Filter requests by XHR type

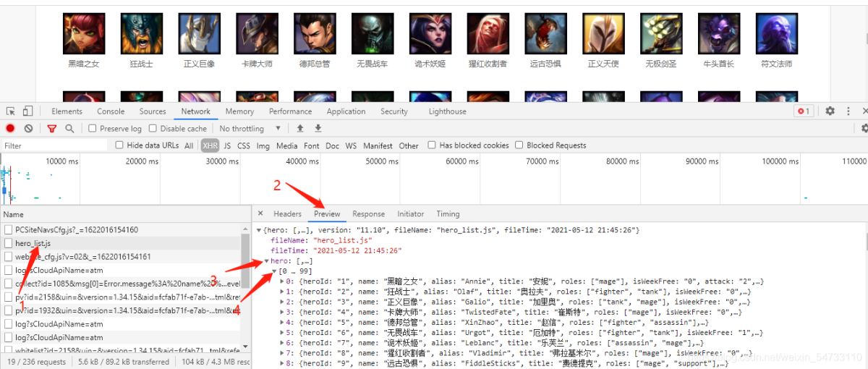point(210,145)
